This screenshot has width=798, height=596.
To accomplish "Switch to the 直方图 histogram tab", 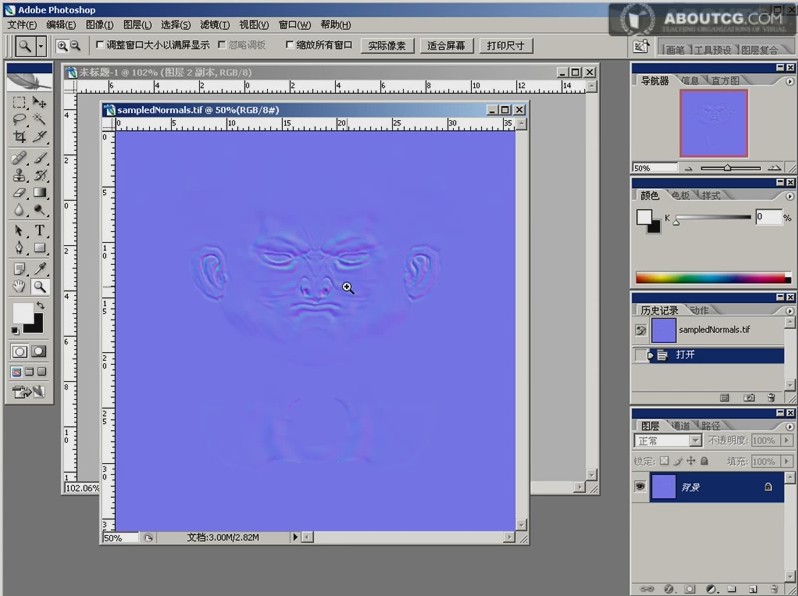I will (725, 80).
